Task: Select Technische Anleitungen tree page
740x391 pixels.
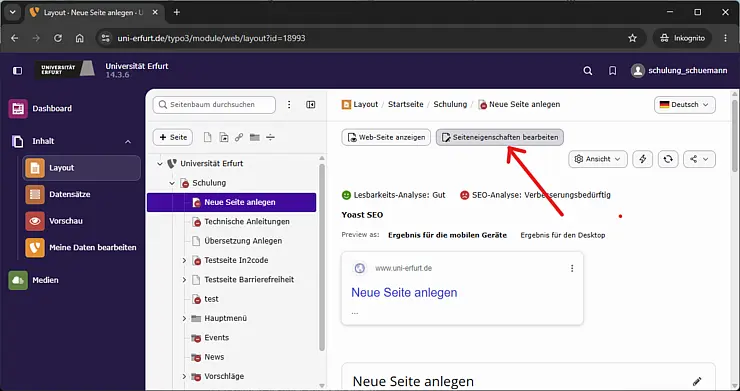Action: point(247,221)
